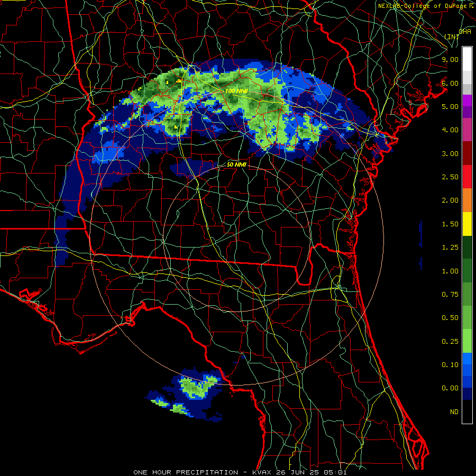Select the pink legend swatch beside 4.00
Viewport: 476px width, 476px height.
(x=467, y=130)
